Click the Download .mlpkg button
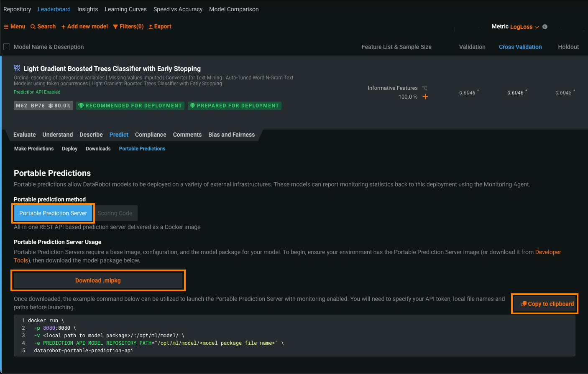Screen dimensions: 588x374 pos(98,280)
